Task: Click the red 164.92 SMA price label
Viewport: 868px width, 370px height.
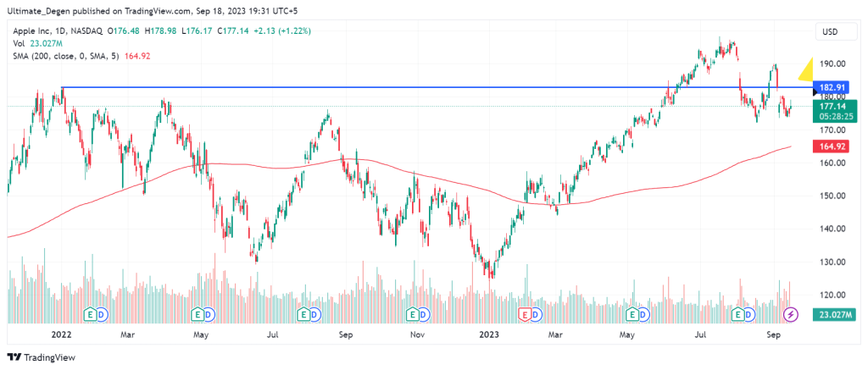Action: click(x=832, y=146)
